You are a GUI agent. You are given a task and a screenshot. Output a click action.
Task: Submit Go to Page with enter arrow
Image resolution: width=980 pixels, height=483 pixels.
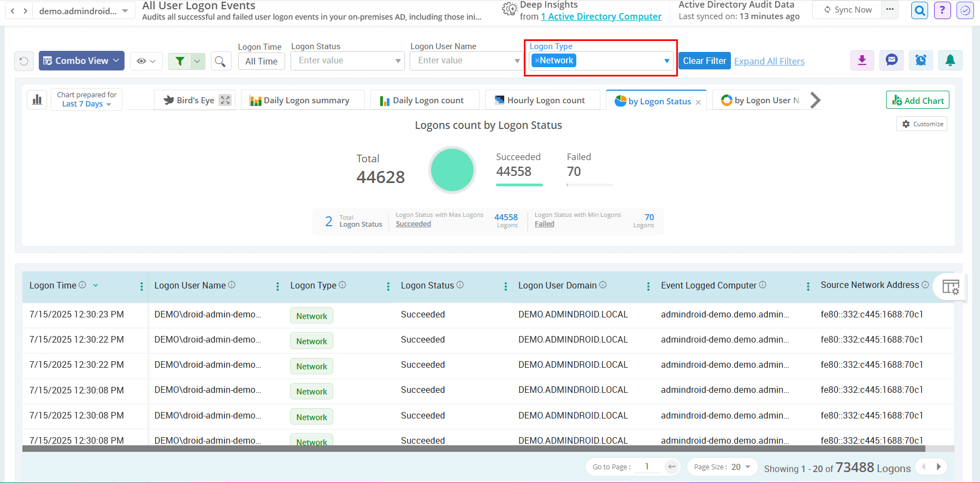tap(672, 467)
